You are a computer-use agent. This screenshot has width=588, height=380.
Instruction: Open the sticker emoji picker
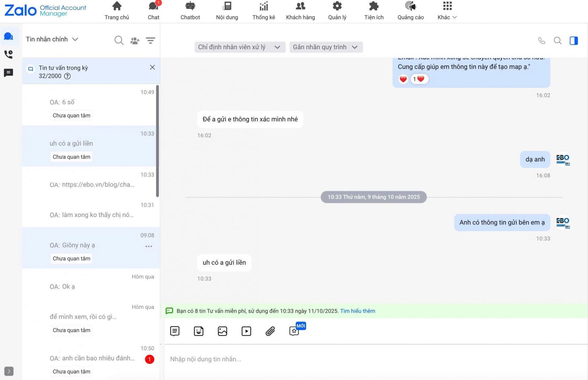click(198, 331)
